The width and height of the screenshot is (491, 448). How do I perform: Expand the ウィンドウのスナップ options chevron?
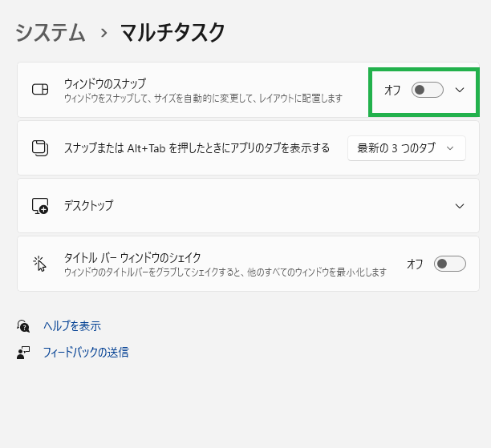(x=460, y=90)
